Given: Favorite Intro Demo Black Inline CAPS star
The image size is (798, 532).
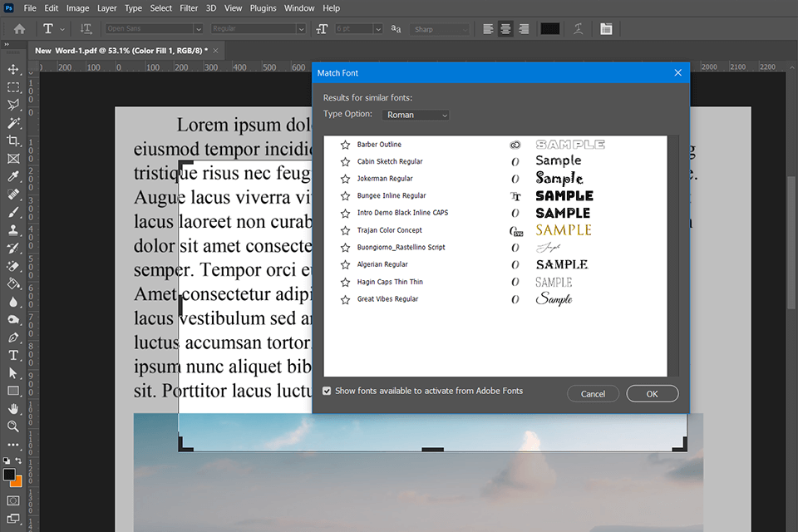Looking at the screenshot, I should [x=346, y=214].
